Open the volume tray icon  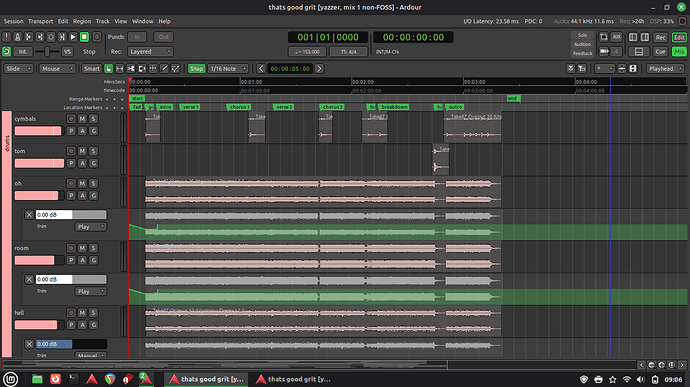point(641,380)
